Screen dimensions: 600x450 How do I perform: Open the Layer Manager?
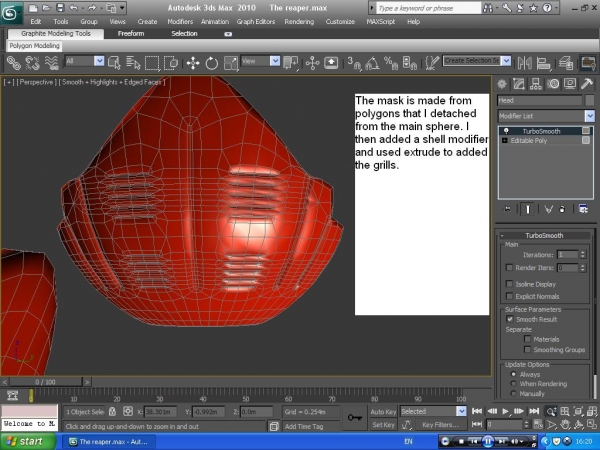click(x=566, y=63)
